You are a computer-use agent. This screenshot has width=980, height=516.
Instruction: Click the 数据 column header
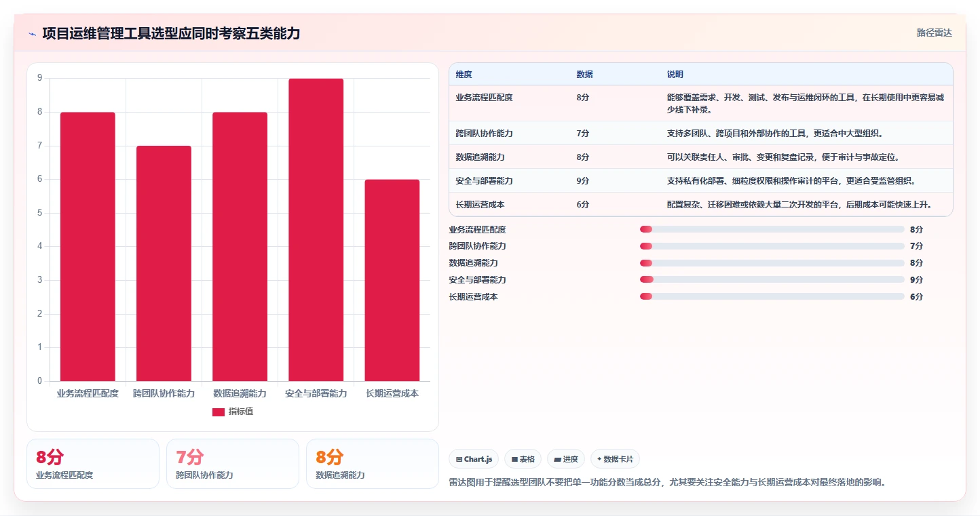click(584, 75)
